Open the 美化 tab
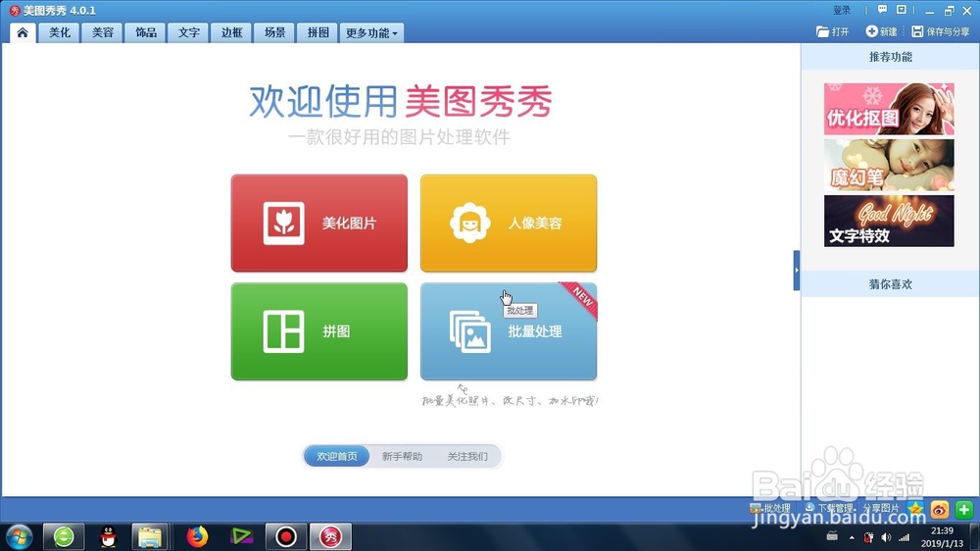 pyautogui.click(x=60, y=32)
